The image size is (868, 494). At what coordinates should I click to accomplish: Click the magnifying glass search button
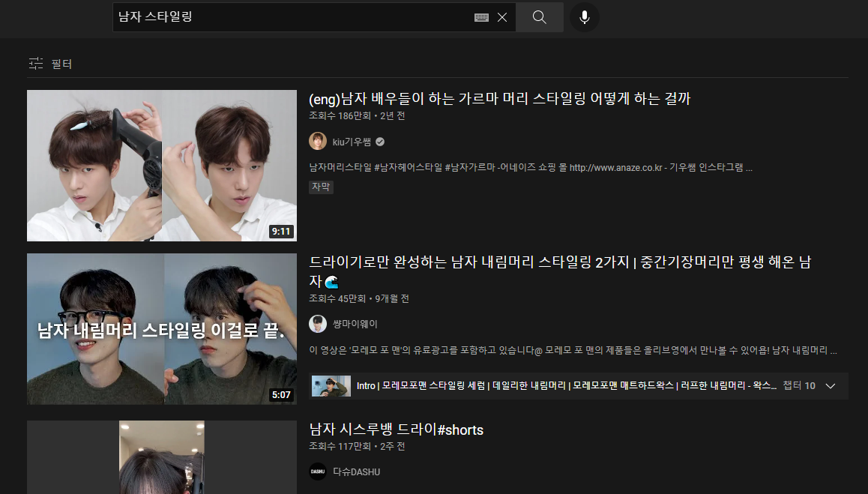[x=539, y=17]
